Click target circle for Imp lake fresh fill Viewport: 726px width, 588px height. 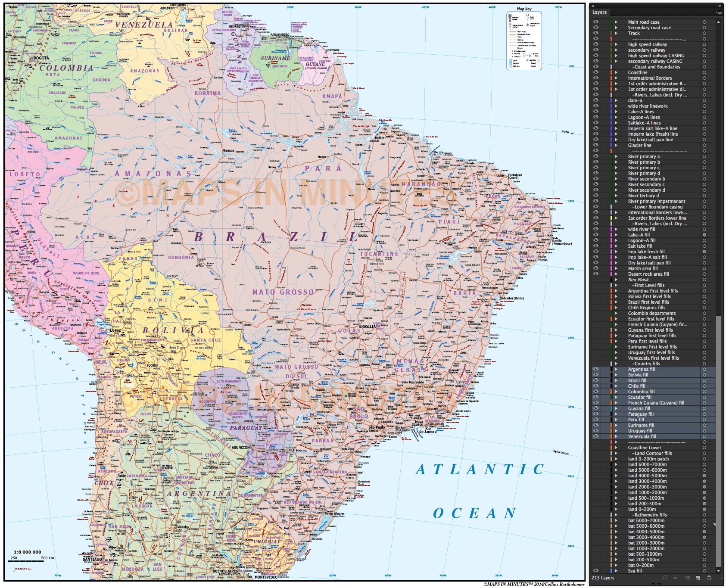(x=704, y=252)
